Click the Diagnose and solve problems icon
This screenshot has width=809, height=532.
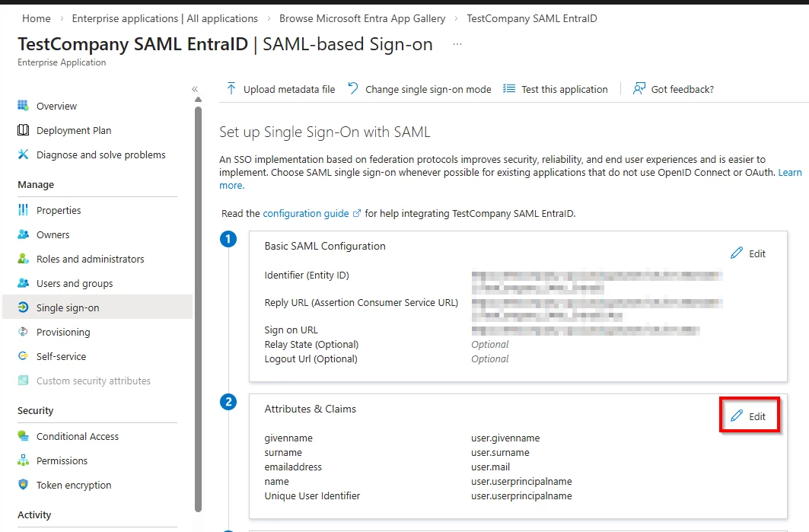[23, 155]
